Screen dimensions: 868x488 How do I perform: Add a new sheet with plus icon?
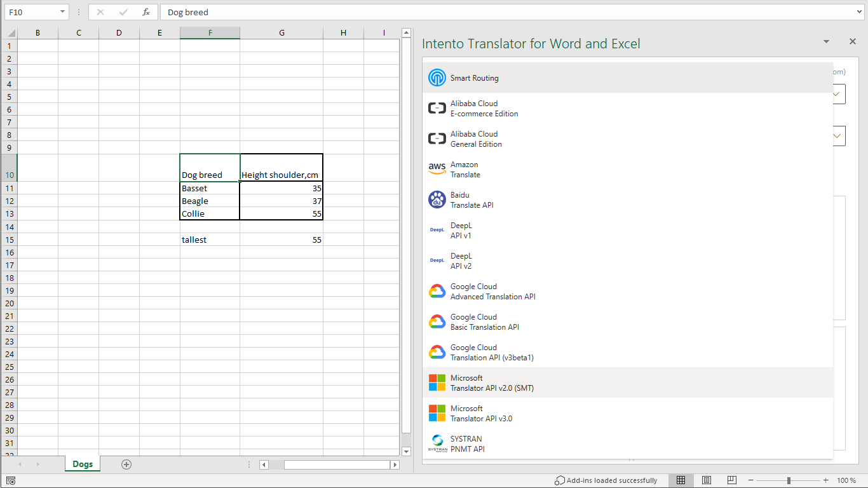[x=126, y=464]
